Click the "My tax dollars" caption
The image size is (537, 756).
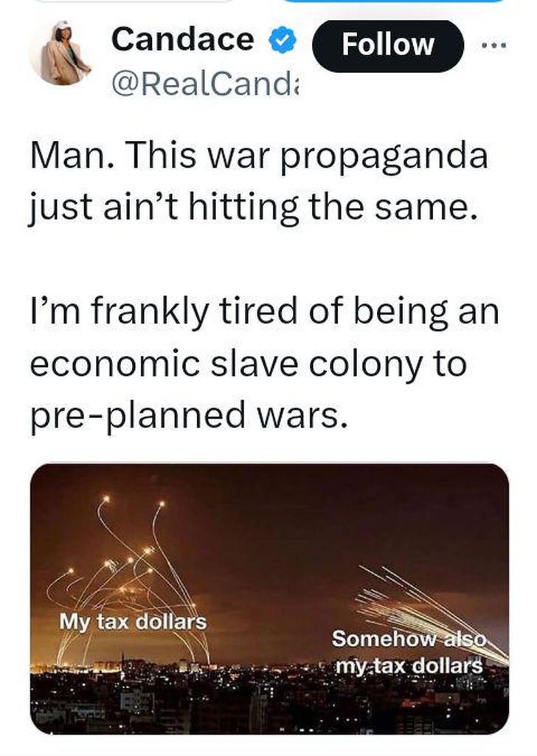133,622
